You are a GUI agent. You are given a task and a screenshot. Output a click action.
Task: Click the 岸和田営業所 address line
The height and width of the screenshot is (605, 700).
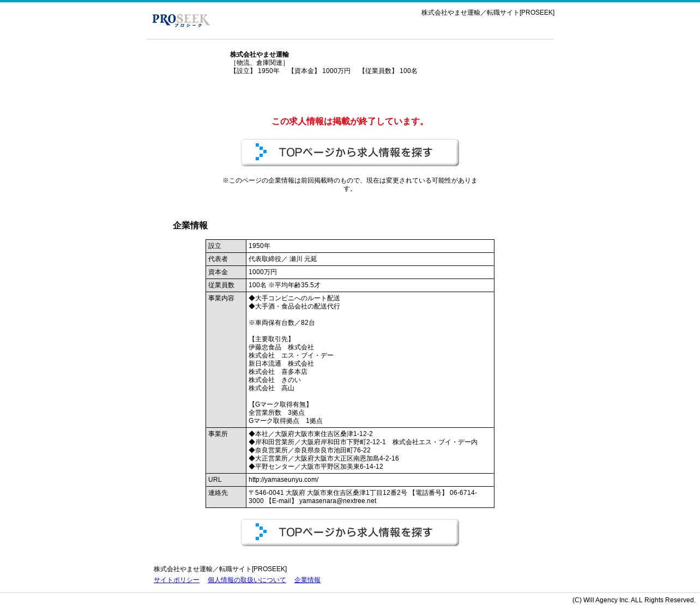click(x=363, y=442)
